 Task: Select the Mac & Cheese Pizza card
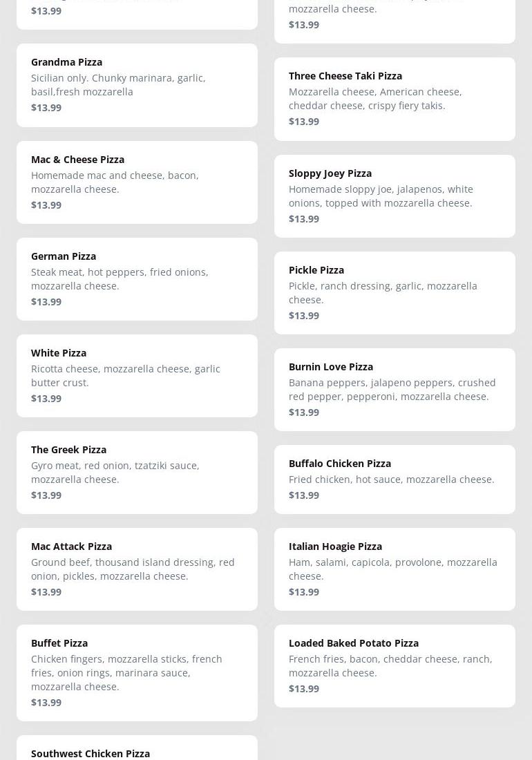[137, 182]
